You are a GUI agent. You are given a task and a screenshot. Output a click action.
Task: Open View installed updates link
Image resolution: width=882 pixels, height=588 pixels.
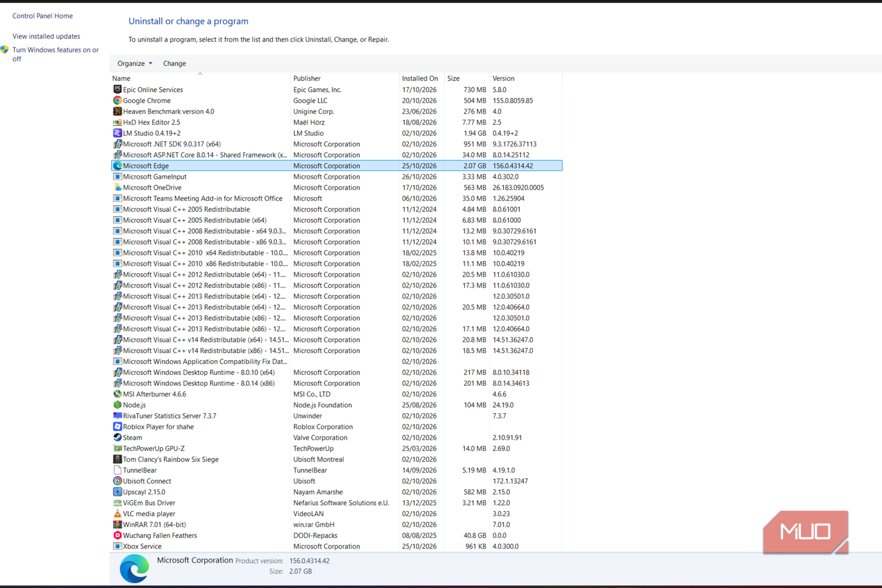point(46,36)
